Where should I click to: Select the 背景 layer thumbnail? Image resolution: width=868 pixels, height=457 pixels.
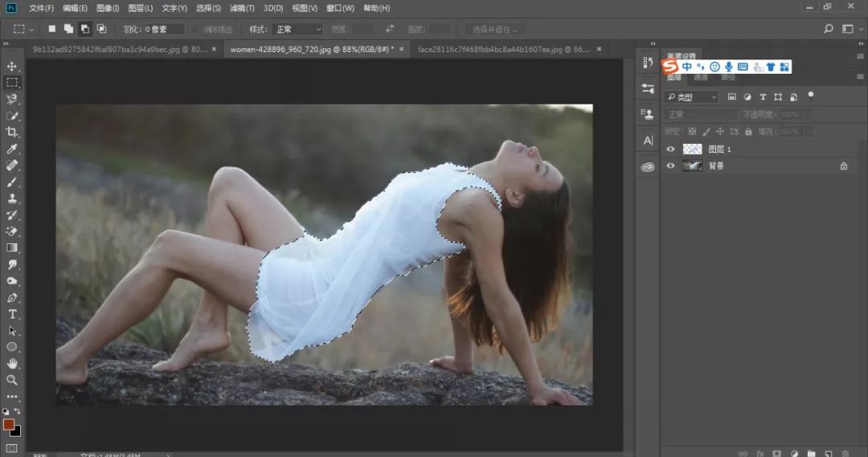coord(692,166)
